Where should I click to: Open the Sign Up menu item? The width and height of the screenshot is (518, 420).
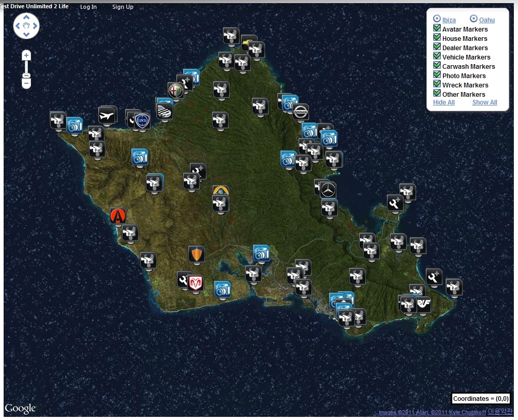[123, 7]
